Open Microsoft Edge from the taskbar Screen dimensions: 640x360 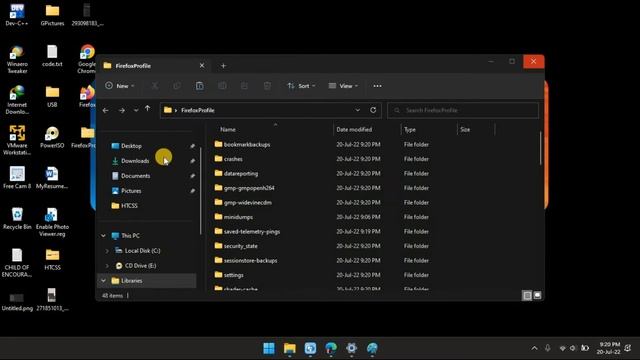pyautogui.click(x=331, y=348)
